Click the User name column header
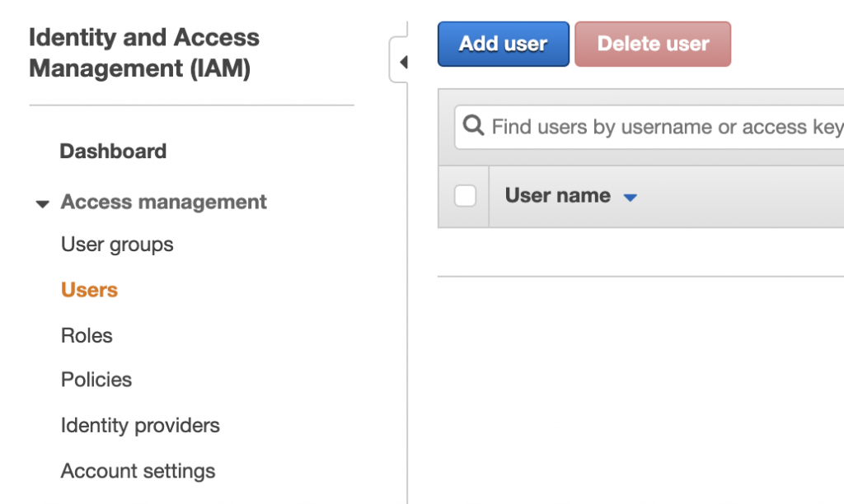Image resolution: width=844 pixels, height=504 pixels. click(556, 195)
